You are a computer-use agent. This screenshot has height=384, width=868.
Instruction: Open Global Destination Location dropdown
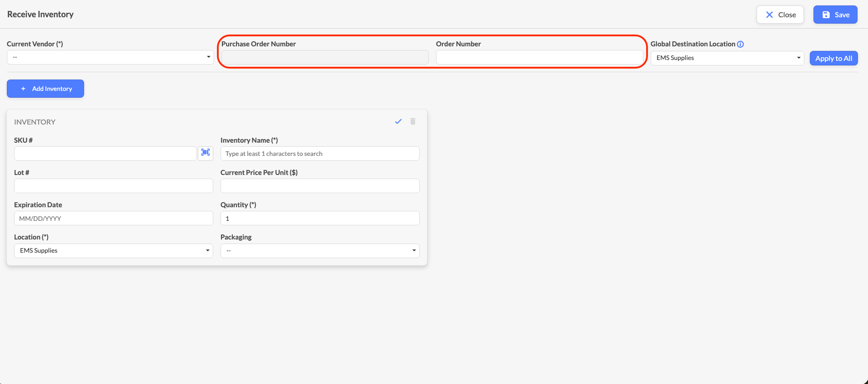pos(728,58)
